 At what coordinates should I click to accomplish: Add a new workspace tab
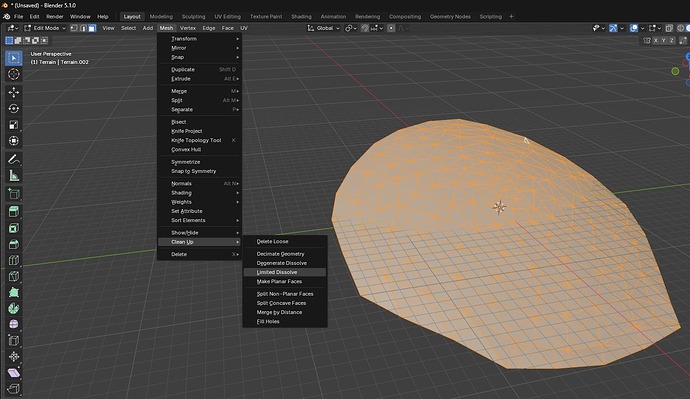pyautogui.click(x=511, y=16)
